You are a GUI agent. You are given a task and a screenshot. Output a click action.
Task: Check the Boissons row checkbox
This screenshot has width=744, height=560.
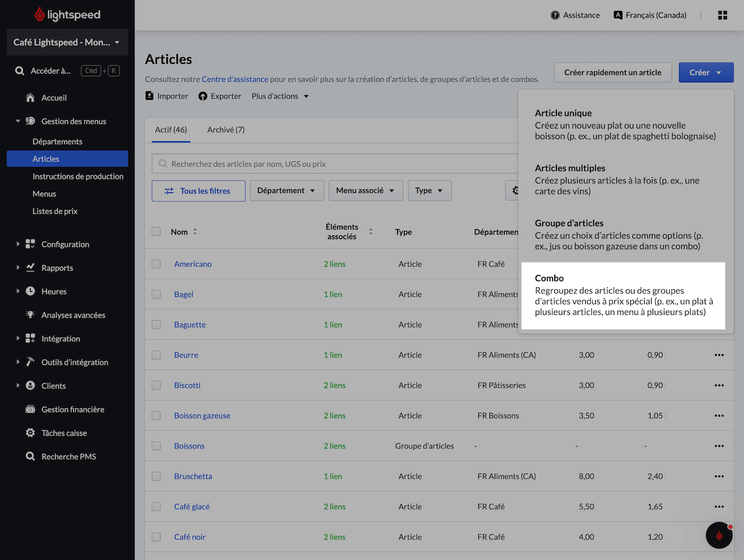pyautogui.click(x=156, y=446)
